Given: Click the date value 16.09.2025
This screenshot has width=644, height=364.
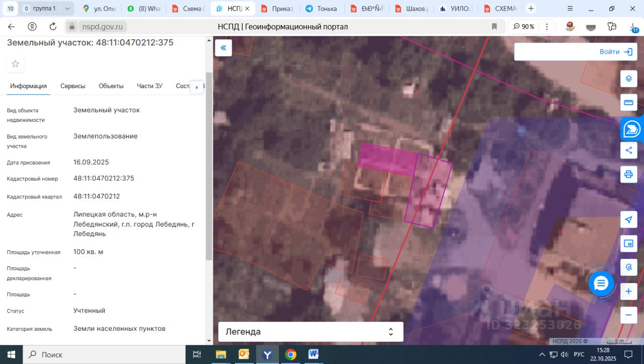Looking at the screenshot, I should [91, 162].
